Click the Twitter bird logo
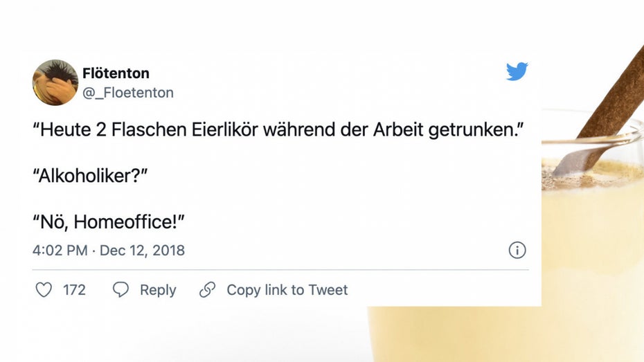This screenshot has height=362, width=644. (x=517, y=71)
